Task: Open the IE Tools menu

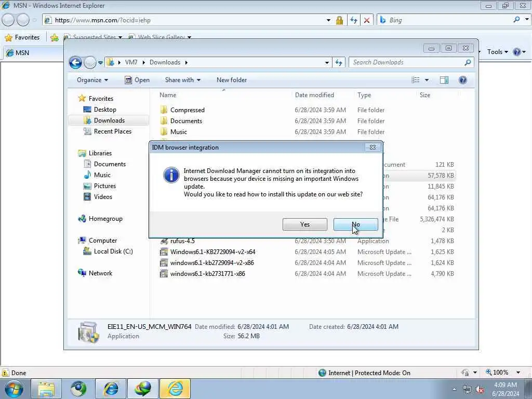Action: [x=497, y=52]
